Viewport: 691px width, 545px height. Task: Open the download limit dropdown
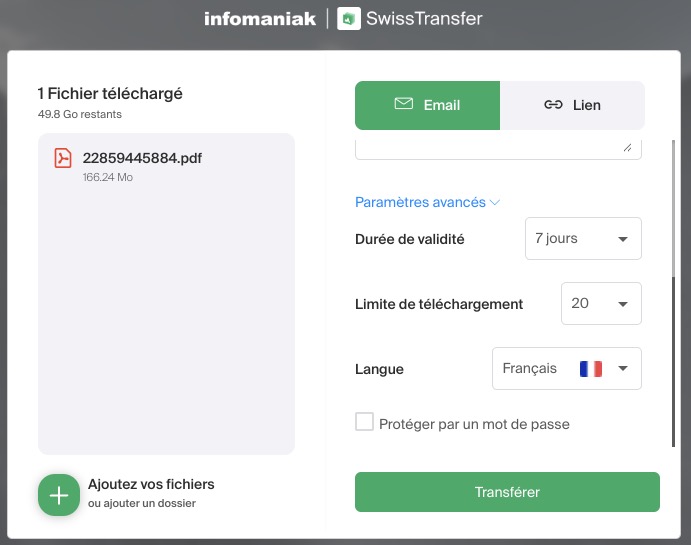(601, 304)
